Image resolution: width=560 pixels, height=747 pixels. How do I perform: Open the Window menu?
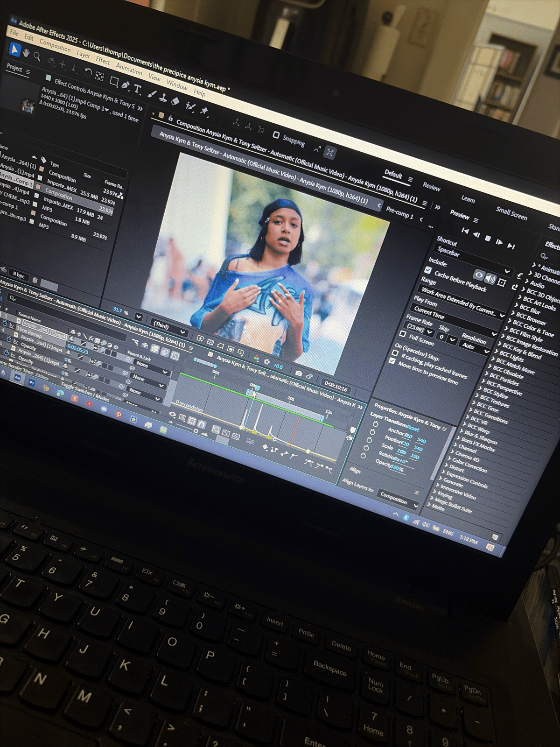pos(177,85)
